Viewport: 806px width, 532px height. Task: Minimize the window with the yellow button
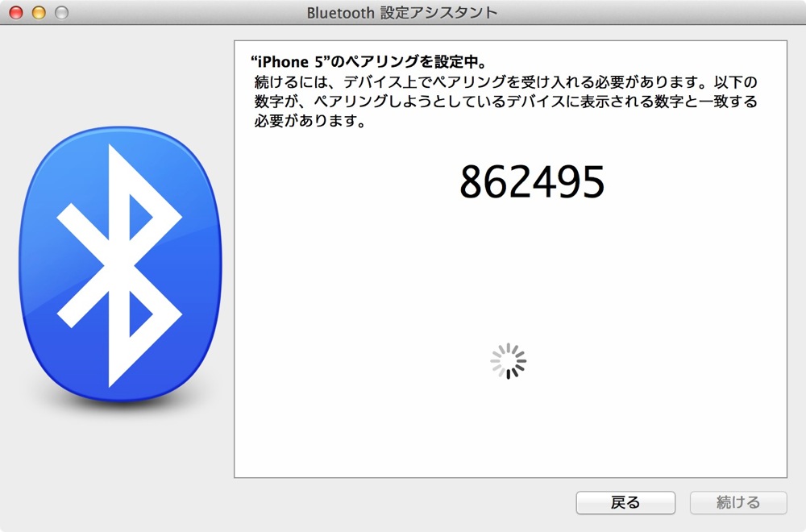[39, 12]
